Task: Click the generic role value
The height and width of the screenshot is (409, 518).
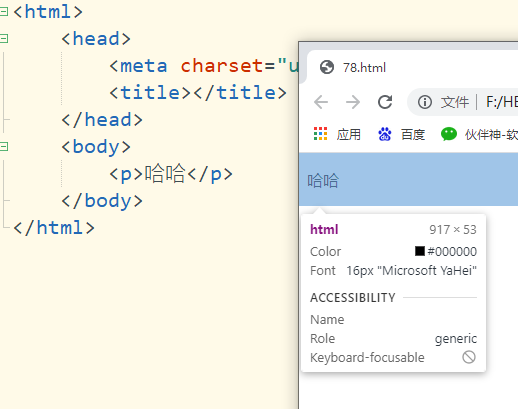Action: tap(456, 339)
